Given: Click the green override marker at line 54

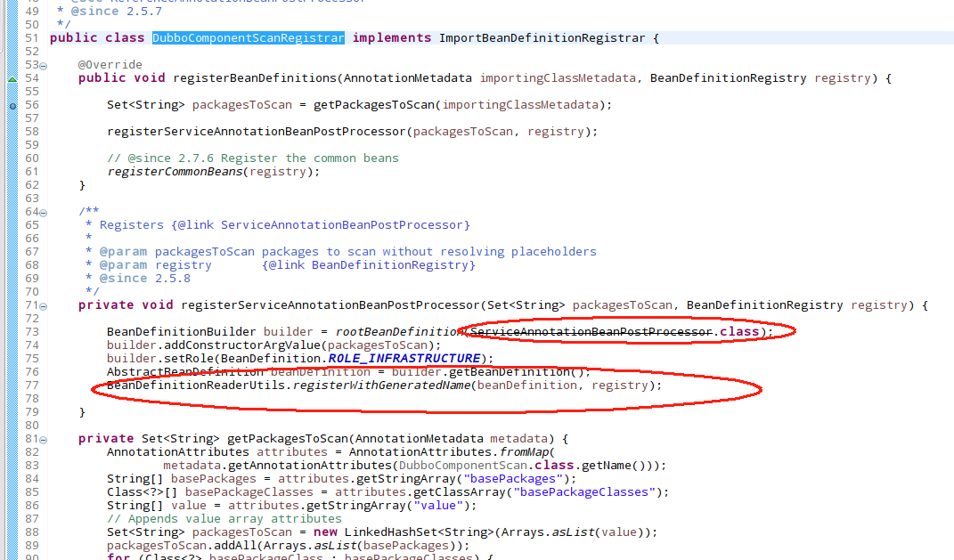Looking at the screenshot, I should (x=12, y=78).
